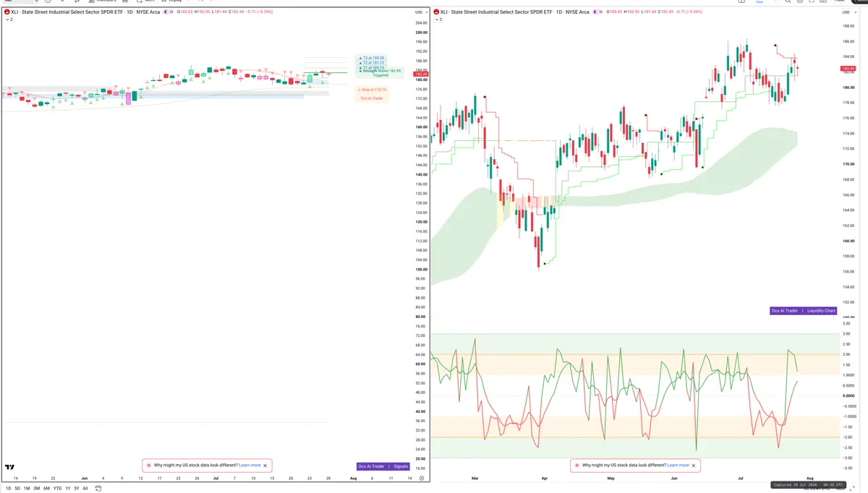
Task: Select the 1D time range
Action: pyautogui.click(x=8, y=489)
